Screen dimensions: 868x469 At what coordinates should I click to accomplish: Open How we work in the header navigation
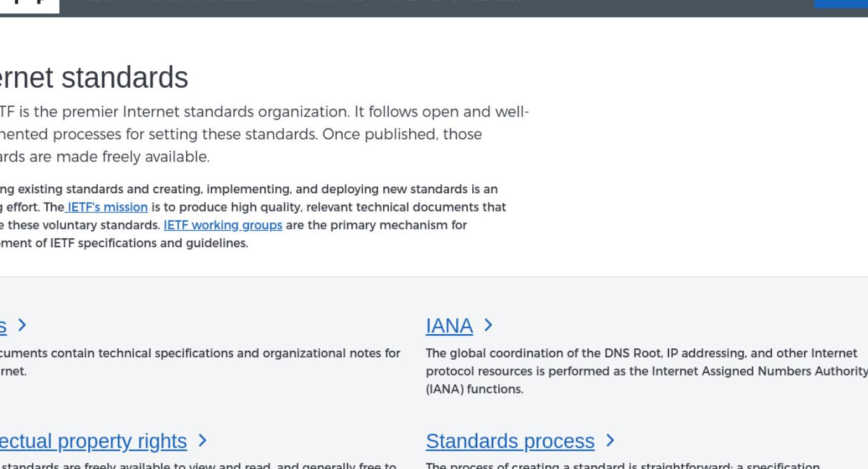click(327, 1)
